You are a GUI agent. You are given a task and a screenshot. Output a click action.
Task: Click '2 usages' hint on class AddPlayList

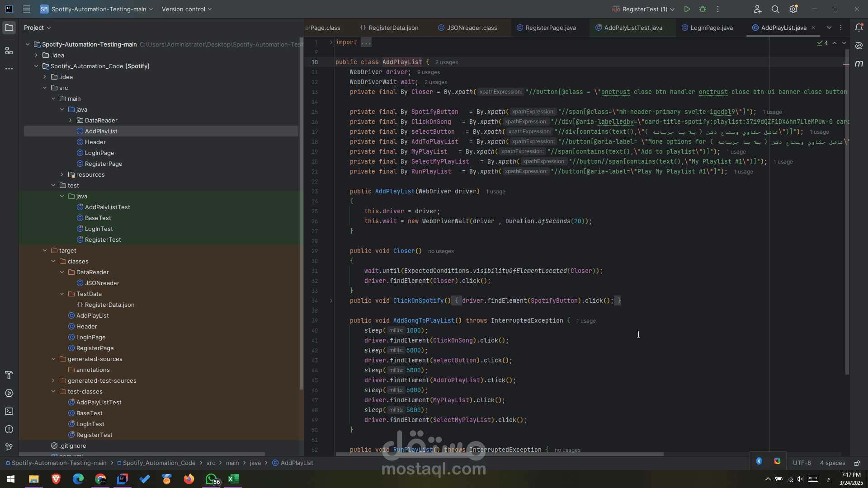pos(447,62)
